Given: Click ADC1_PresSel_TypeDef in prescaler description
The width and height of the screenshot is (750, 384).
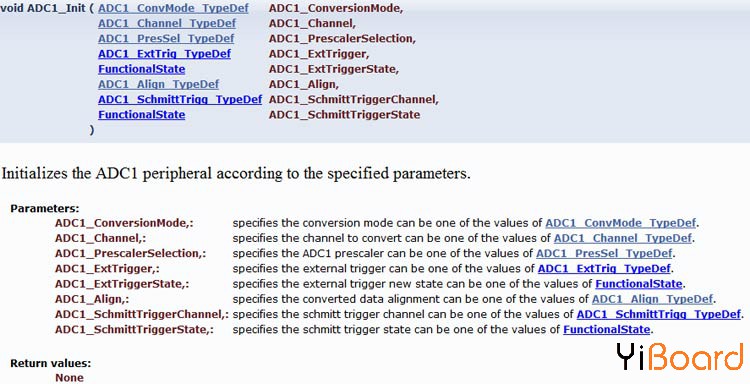Looking at the screenshot, I should tap(604, 253).
